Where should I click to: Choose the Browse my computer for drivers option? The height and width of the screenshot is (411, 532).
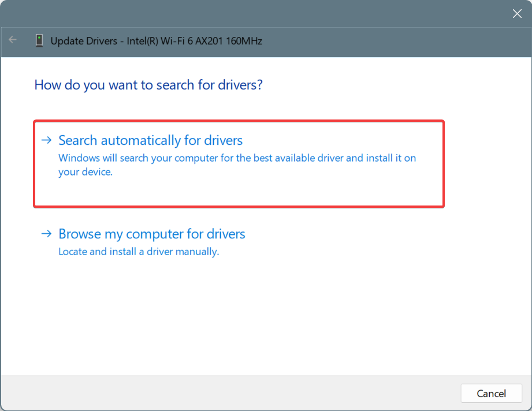coord(151,234)
